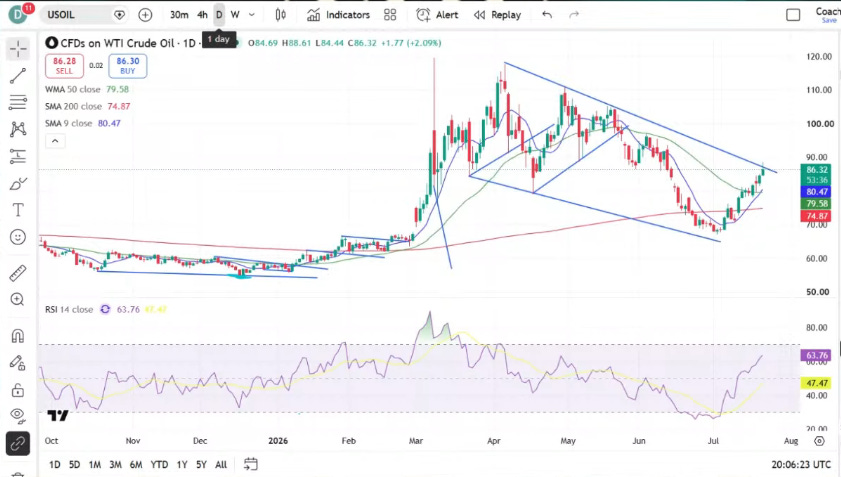The image size is (841, 477).
Task: Select the brush drawing tool
Action: click(x=18, y=184)
